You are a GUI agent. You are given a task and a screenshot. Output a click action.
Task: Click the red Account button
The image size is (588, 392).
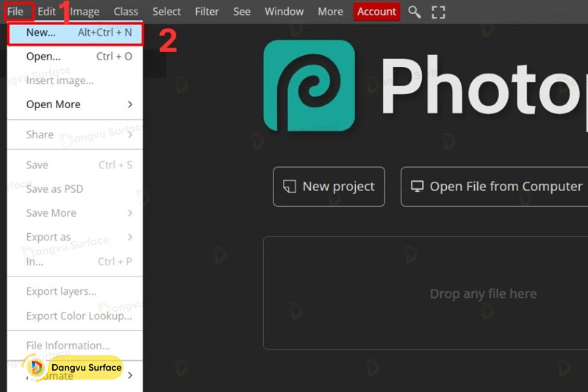[376, 12]
